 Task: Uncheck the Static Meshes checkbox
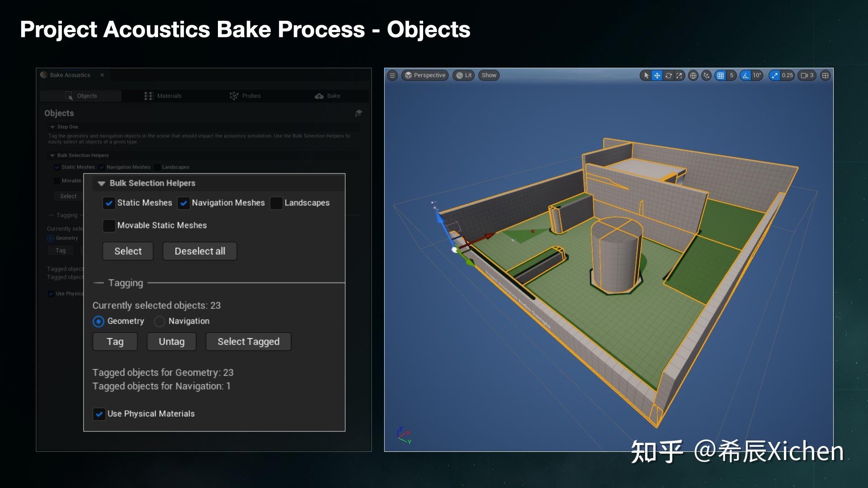109,203
